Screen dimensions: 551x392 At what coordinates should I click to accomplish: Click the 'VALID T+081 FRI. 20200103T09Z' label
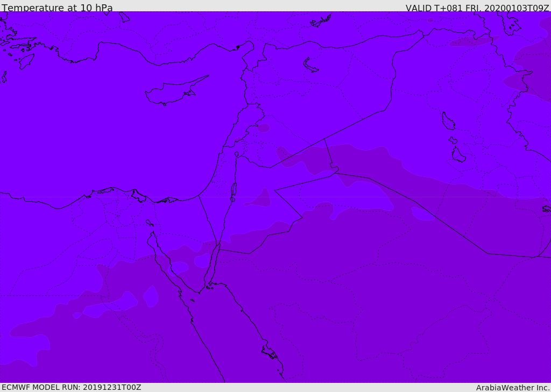click(x=477, y=8)
